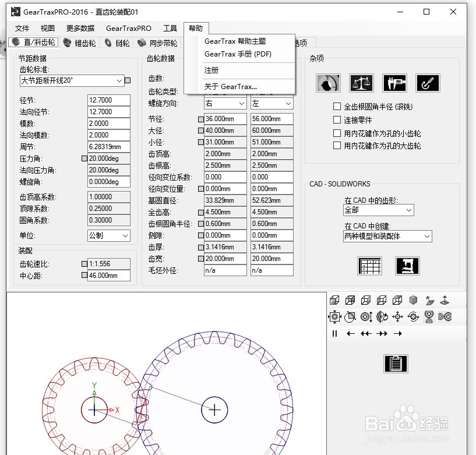Screen dimensions: 476x455
Task: Select the pan view four-arrow icon
Action: point(398,316)
